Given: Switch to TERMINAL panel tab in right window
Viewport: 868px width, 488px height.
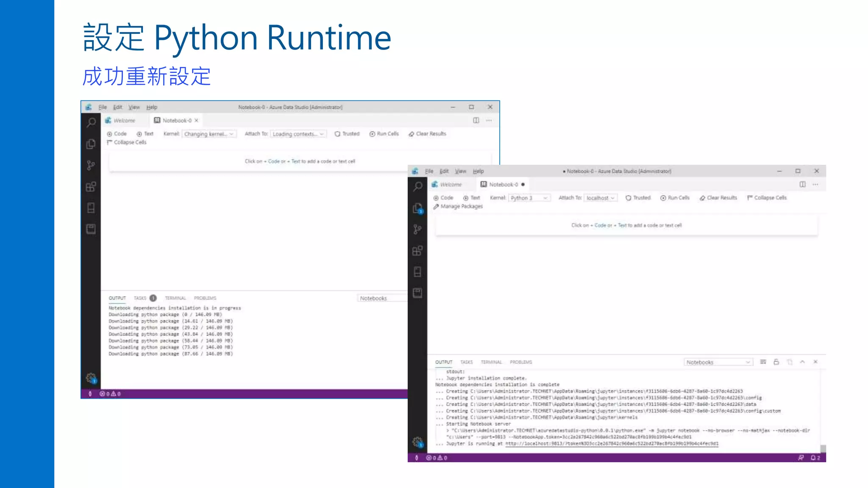Looking at the screenshot, I should pos(491,362).
